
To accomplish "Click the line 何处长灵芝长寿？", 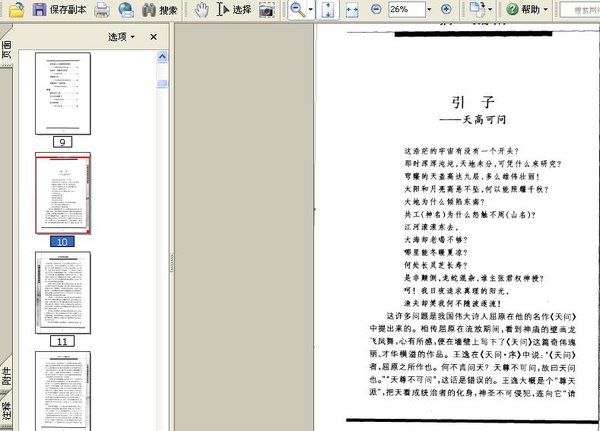I will 436,265.
